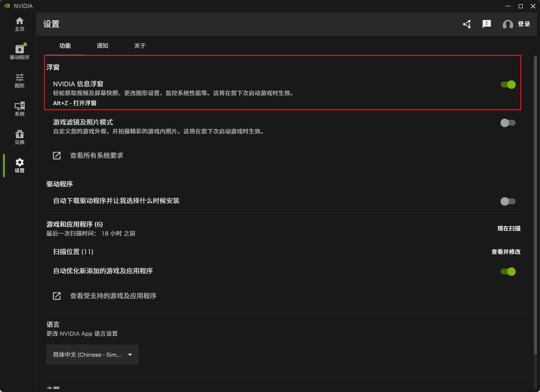Viewport: 540px width, 392px height.
Task: Switch to the 关于 tab
Action: click(140, 46)
